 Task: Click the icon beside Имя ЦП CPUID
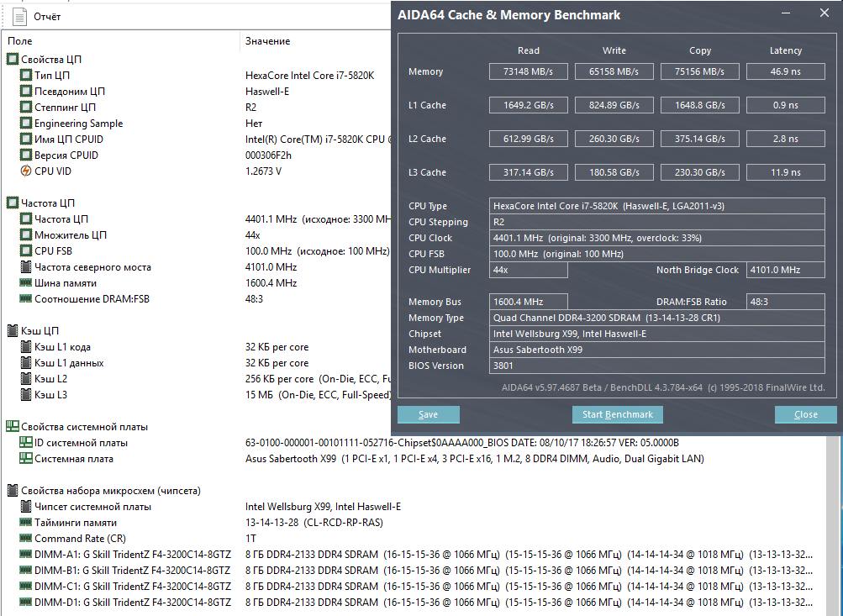[26, 140]
